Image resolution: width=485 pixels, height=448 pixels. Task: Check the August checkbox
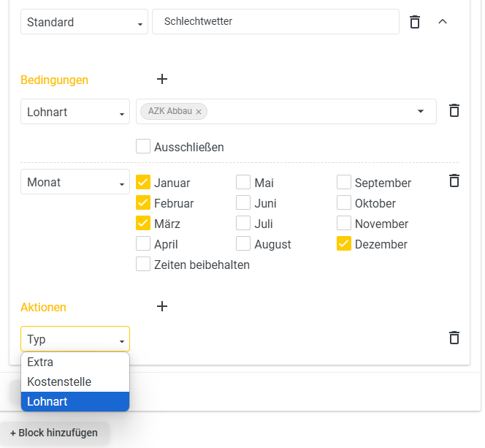tap(243, 243)
